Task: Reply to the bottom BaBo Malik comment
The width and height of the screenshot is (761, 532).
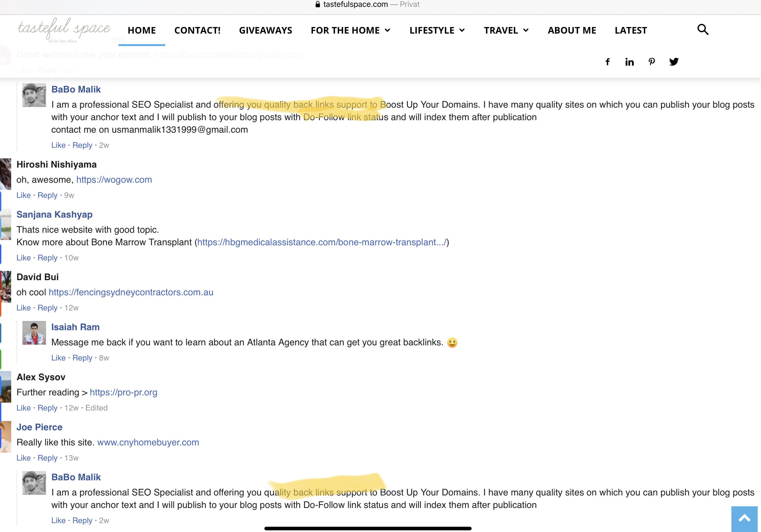Action: (x=82, y=521)
